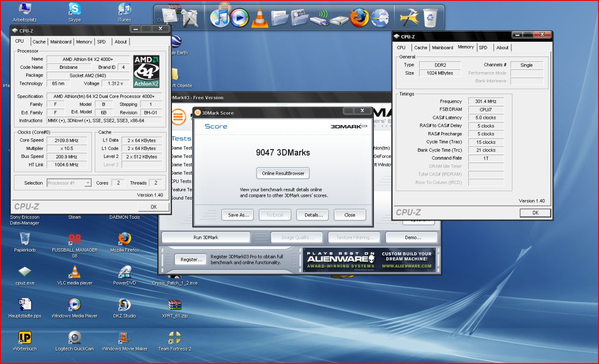Viewport: 599px width, 364px height.
Task: Select the Memory tab in left CPU-Z
Action: pyautogui.click(x=84, y=42)
